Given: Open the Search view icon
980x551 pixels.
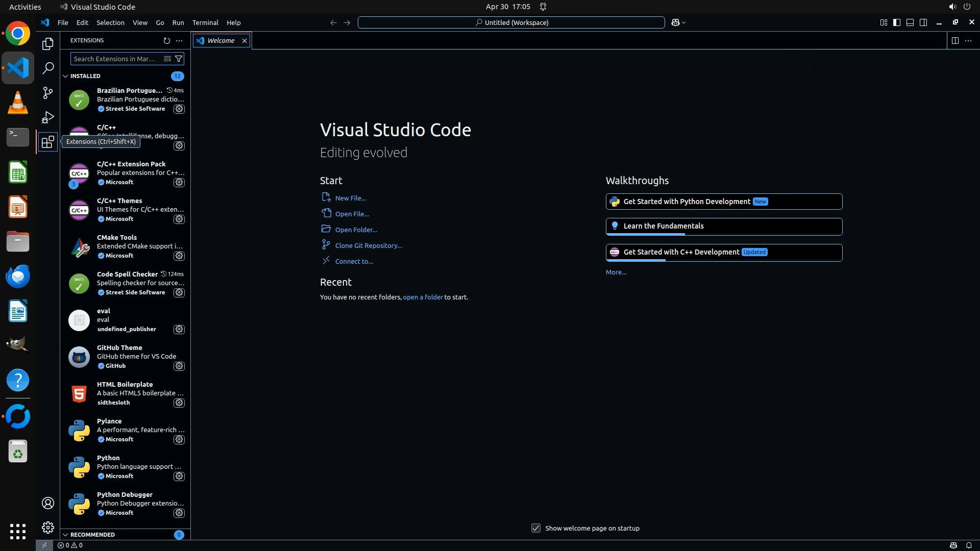Looking at the screenshot, I should click(x=47, y=68).
